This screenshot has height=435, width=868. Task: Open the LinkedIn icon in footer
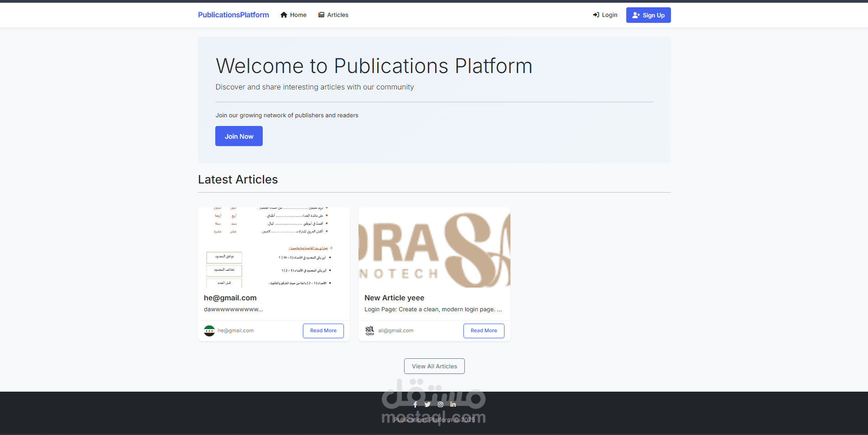click(453, 404)
